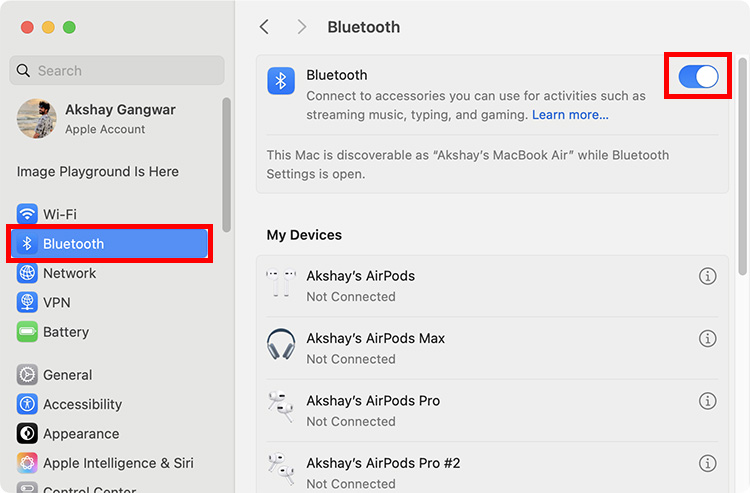Go forward using the forward chevron

point(301,27)
